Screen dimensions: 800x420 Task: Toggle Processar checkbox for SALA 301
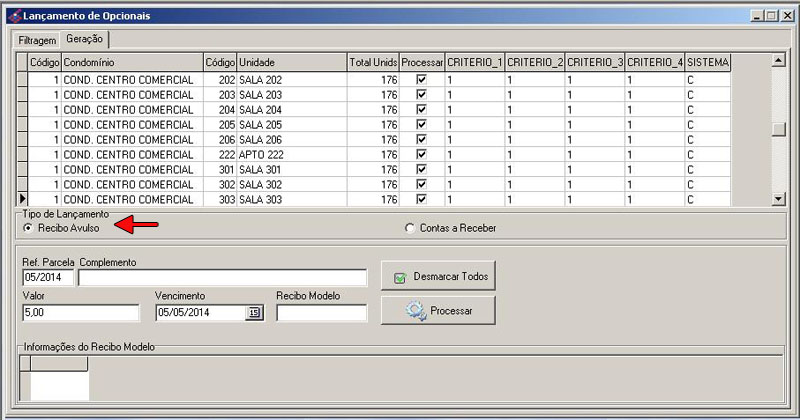click(x=421, y=170)
